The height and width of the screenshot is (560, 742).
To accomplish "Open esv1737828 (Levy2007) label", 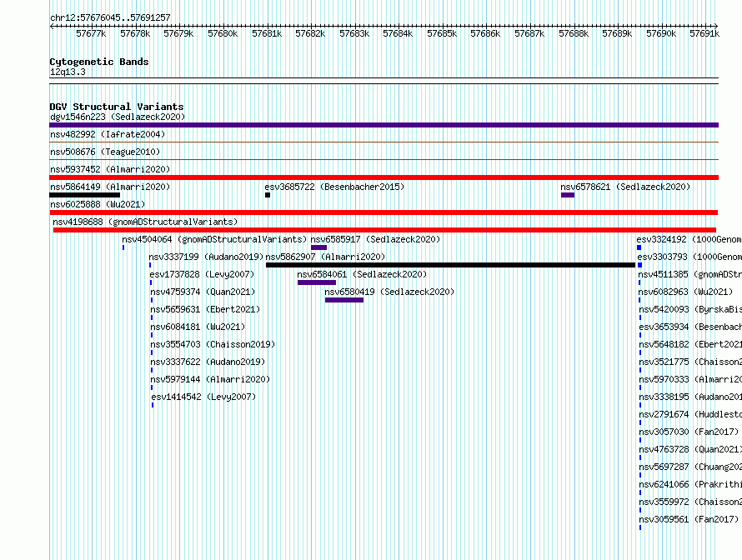I will tap(202, 274).
